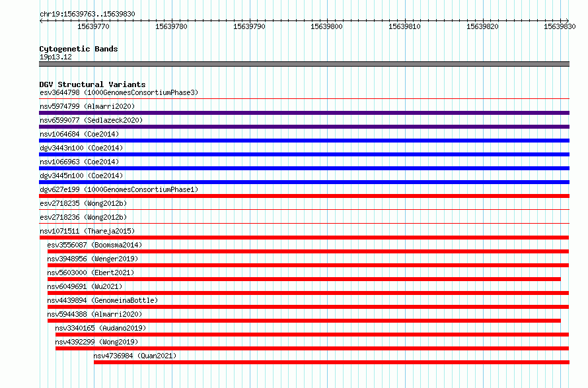
Task: Click the red bar under dgv627e199
Action: click(x=304, y=196)
